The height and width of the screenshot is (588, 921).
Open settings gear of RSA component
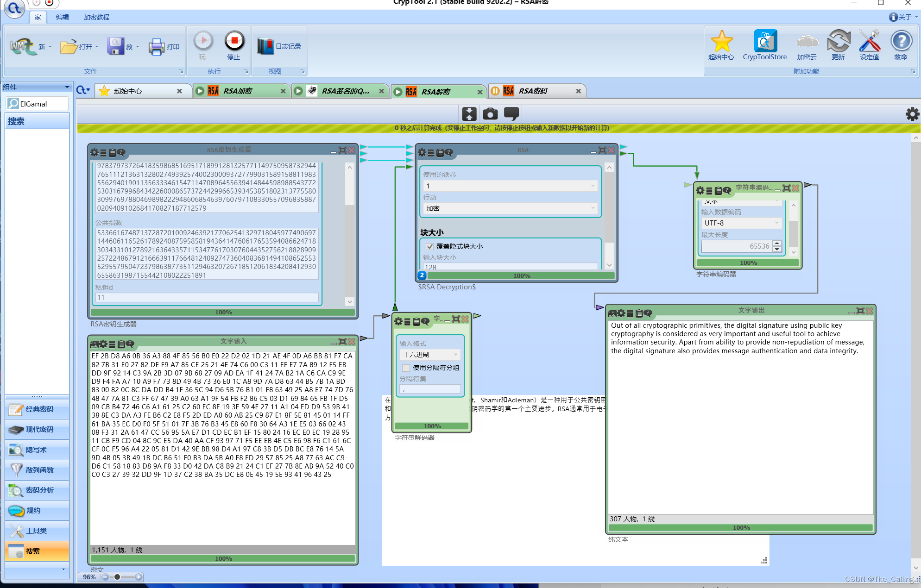point(422,152)
